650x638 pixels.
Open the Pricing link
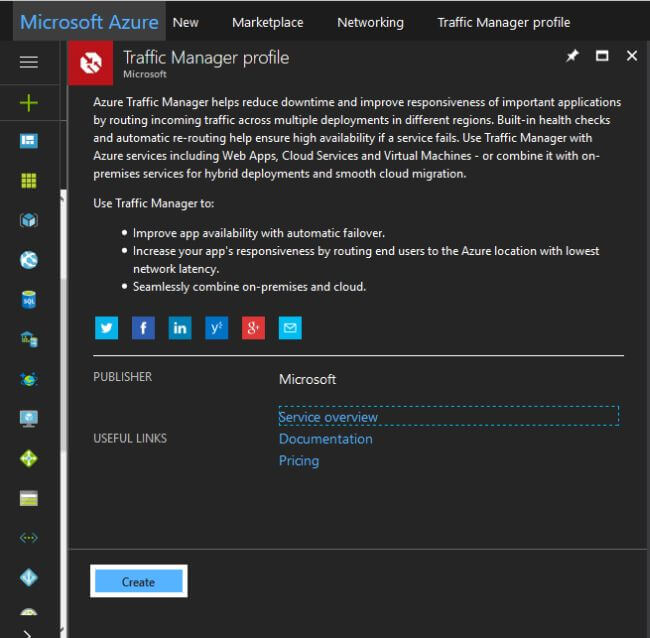[299, 461]
